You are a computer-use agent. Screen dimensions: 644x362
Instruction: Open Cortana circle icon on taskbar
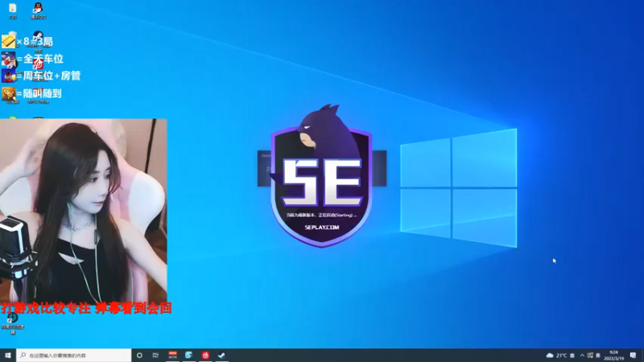click(139, 356)
